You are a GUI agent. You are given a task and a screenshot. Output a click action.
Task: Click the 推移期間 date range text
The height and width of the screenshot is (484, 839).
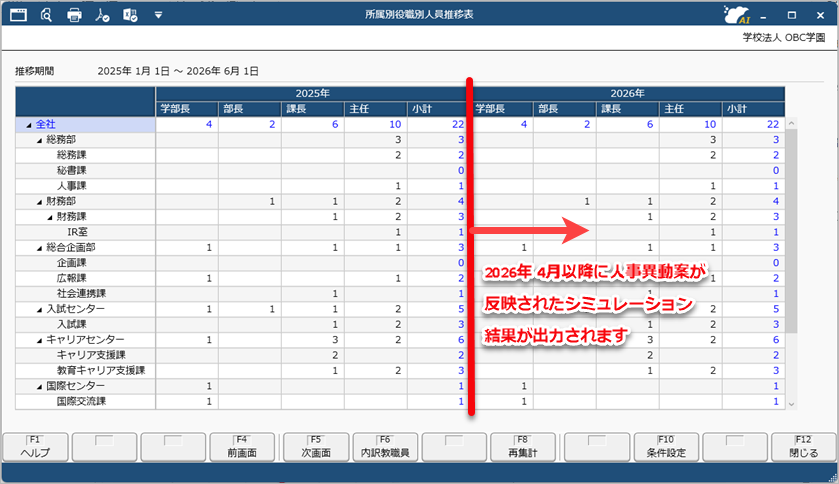click(178, 71)
